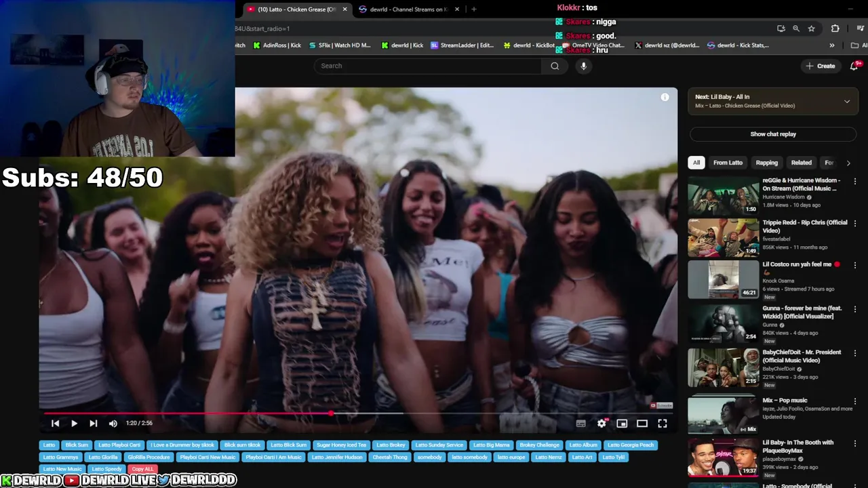The width and height of the screenshot is (868, 488).
Task: Click the Sugar Honey Iced Tea tag
Action: (x=341, y=445)
